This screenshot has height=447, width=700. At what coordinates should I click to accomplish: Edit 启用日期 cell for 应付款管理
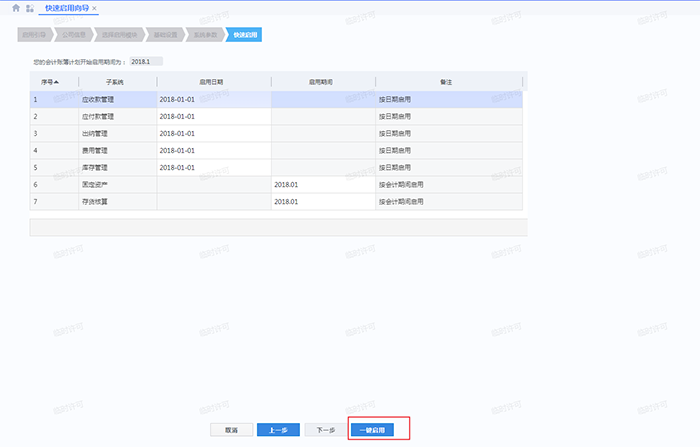pos(212,116)
